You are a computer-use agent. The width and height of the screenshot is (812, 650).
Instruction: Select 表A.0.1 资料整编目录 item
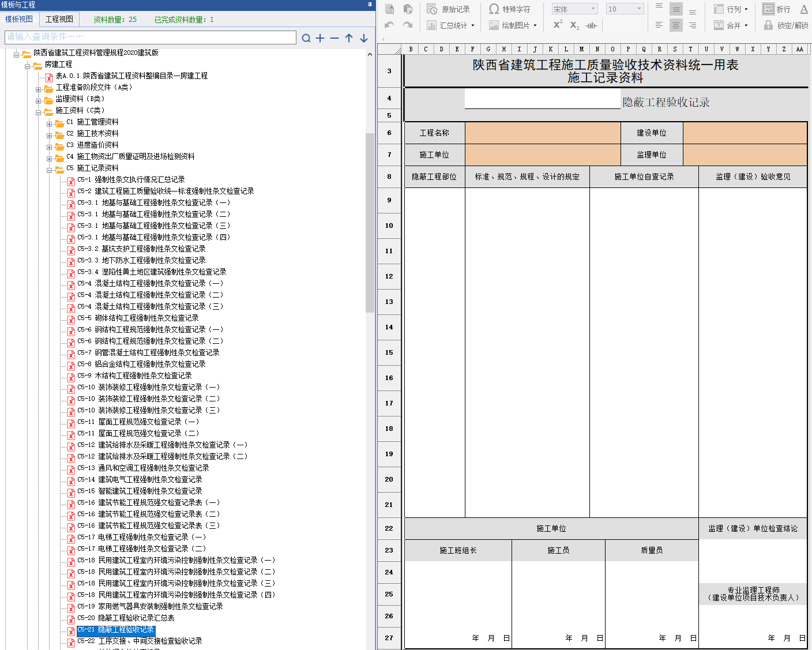click(131, 76)
